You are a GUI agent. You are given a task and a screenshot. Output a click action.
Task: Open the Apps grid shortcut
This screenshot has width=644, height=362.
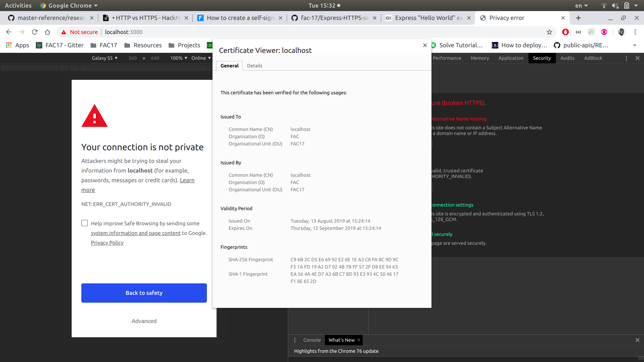(x=18, y=45)
